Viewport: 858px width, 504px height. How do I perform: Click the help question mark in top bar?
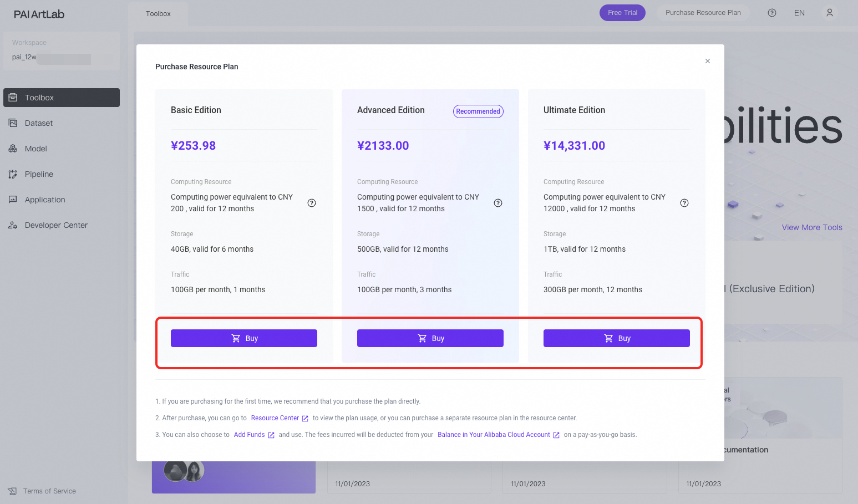pos(771,12)
